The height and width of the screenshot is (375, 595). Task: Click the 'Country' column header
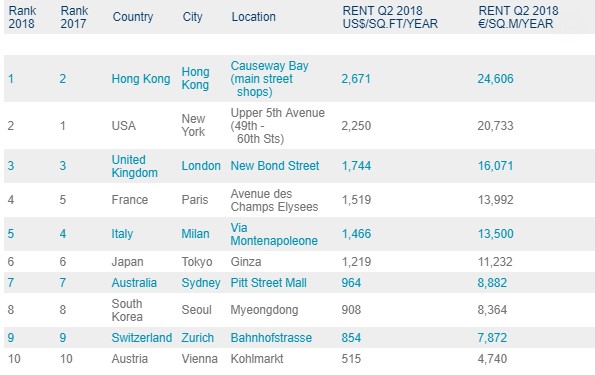133,17
